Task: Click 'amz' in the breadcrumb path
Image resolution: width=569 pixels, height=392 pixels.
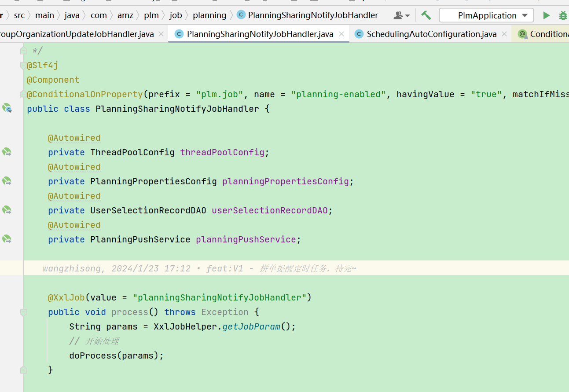Action: [x=125, y=15]
